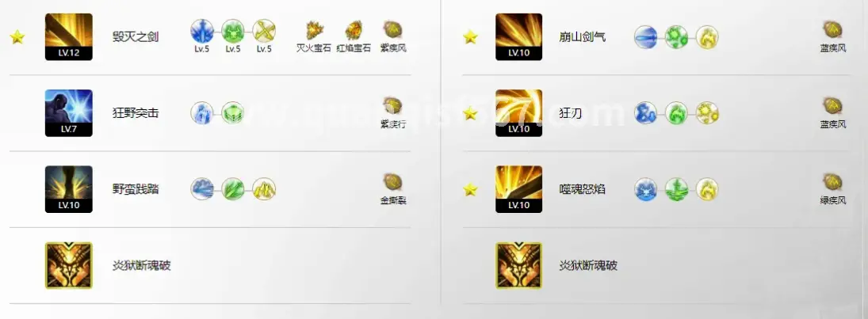Screen dimensions: 868x319
Task: Click the left 炎狱断魂破 awakening icon
Action: tap(69, 265)
